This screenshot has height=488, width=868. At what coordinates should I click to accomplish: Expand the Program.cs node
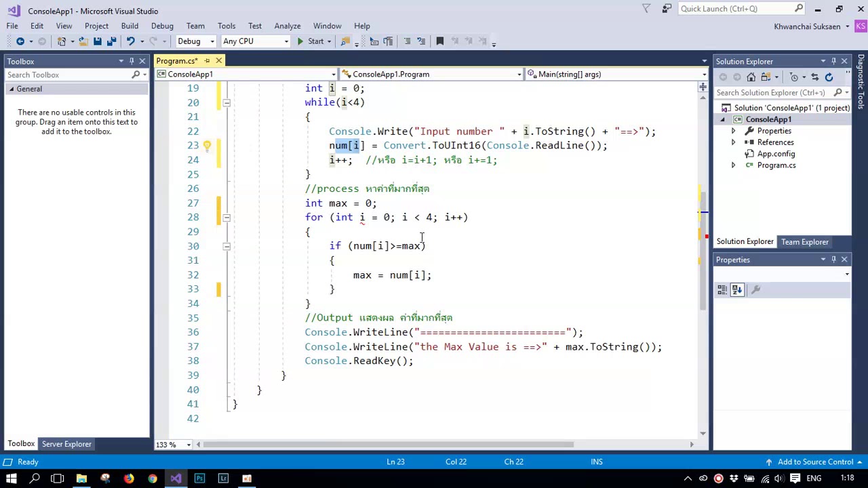pos(733,165)
